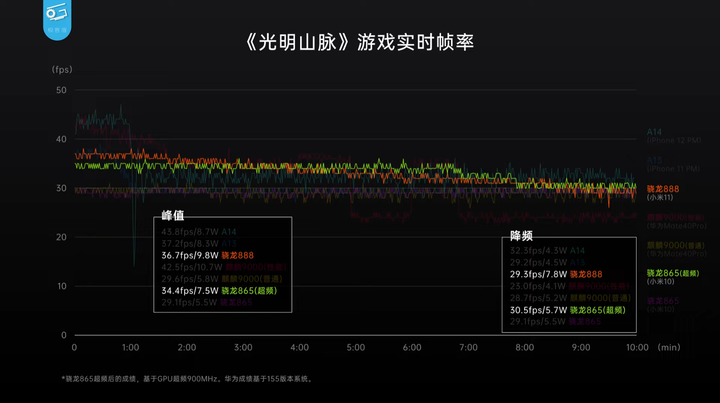Select the 9:00 time axis label
The width and height of the screenshot is (720, 403).
pos(581,347)
